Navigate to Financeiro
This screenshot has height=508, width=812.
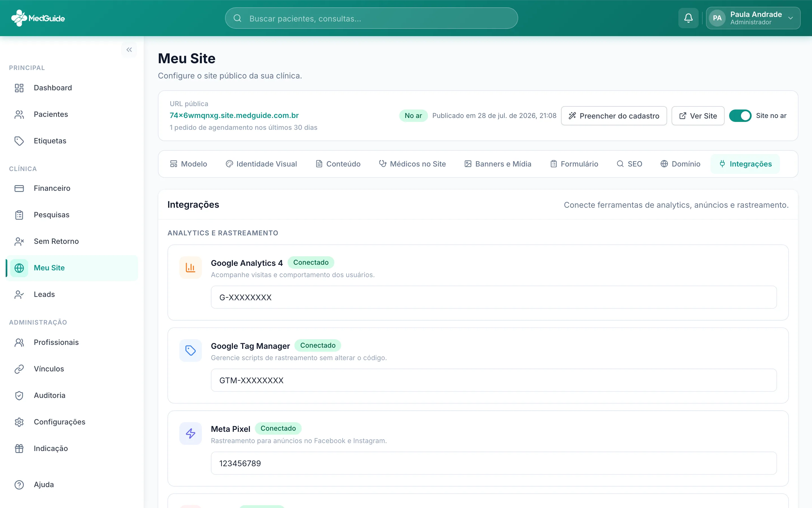point(72,189)
